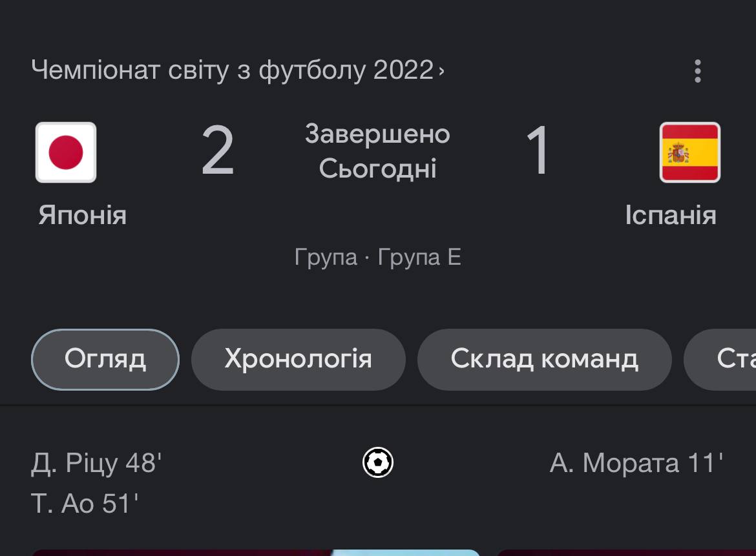This screenshot has width=756, height=556.
Task: Tap the Японія team name
Action: (x=82, y=215)
